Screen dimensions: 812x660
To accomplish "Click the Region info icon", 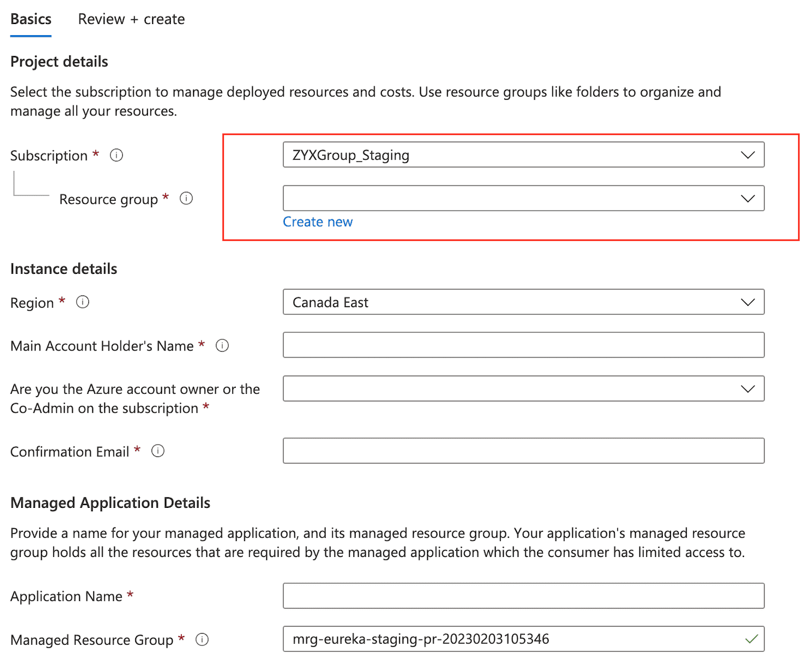I will [82, 302].
